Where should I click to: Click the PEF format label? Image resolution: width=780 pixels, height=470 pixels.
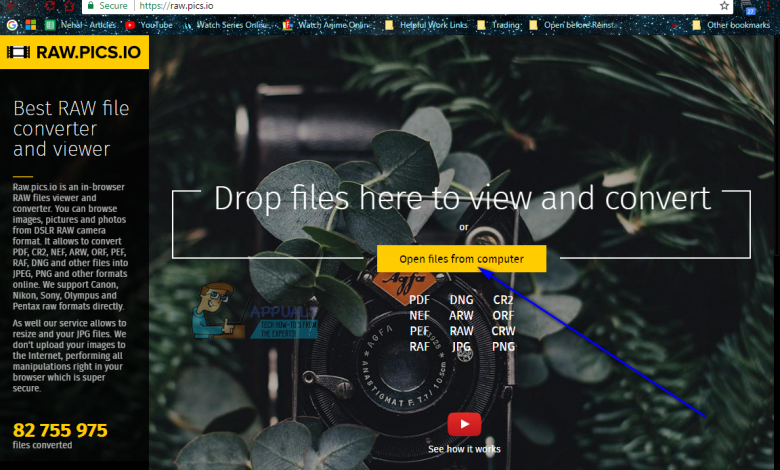point(419,331)
